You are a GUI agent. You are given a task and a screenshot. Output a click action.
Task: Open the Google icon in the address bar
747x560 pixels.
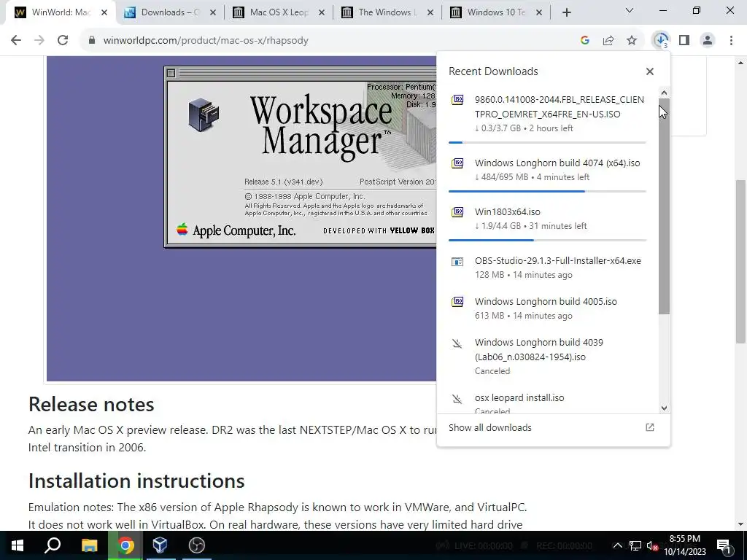[x=585, y=41]
